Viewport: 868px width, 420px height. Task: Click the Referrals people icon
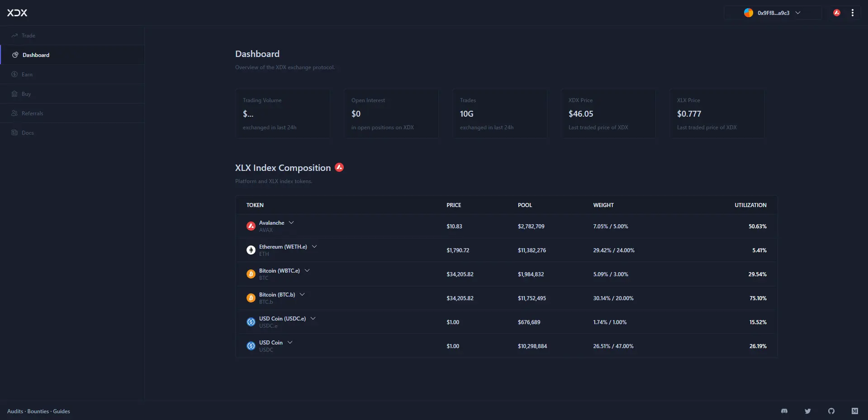point(14,113)
